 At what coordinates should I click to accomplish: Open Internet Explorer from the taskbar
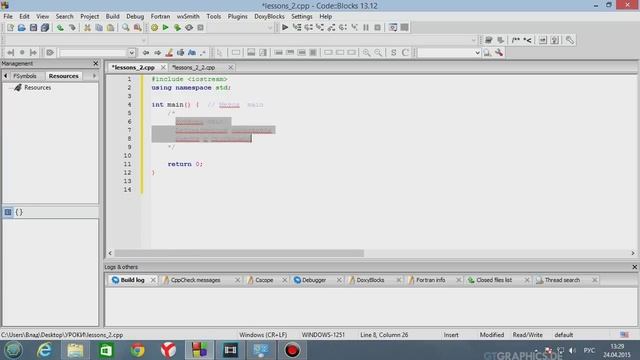click(44, 350)
